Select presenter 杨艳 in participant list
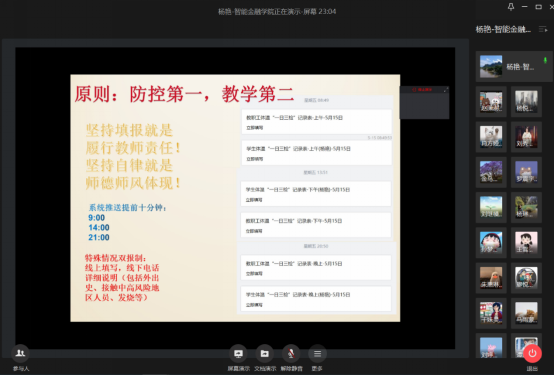The width and height of the screenshot is (554, 376). (x=513, y=66)
